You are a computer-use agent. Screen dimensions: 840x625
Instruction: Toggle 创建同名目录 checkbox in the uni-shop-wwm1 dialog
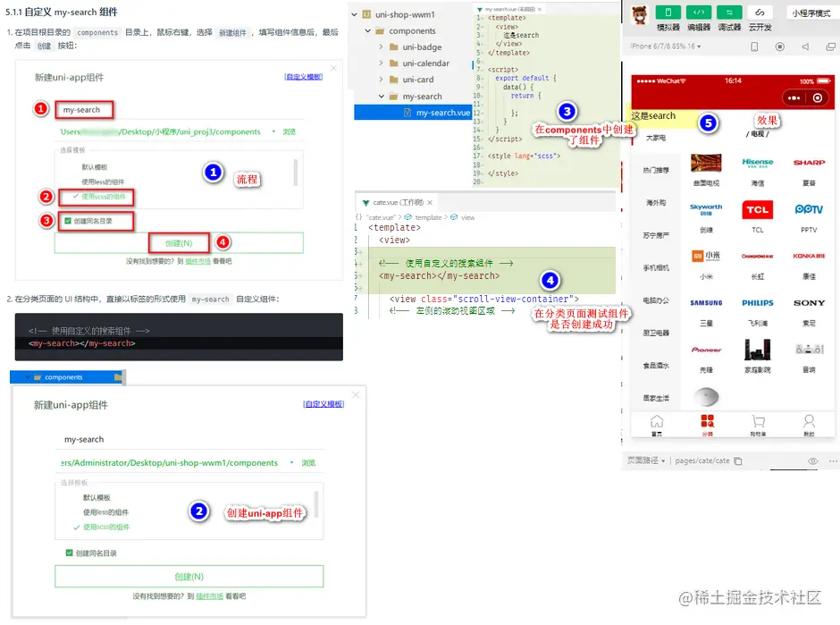coord(69,553)
